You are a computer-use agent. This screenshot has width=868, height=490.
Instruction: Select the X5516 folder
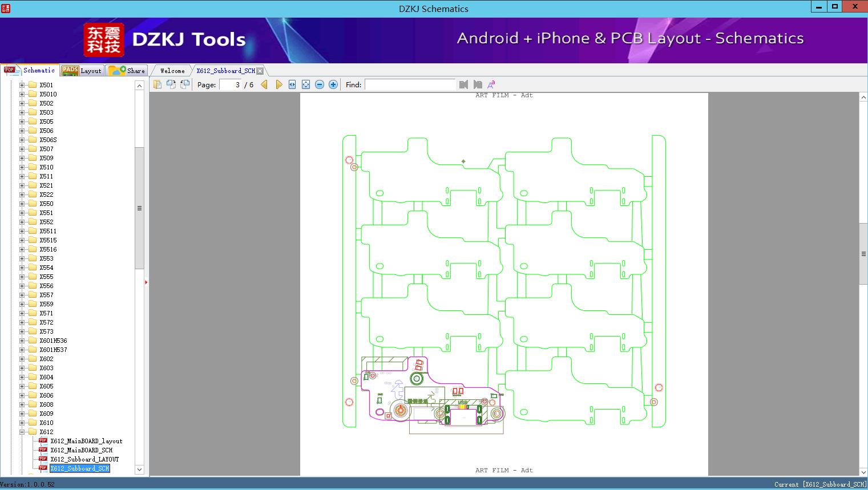[48, 249]
